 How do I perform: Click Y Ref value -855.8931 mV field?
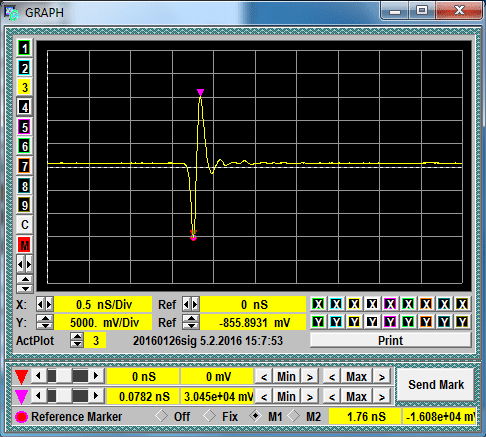pos(253,322)
